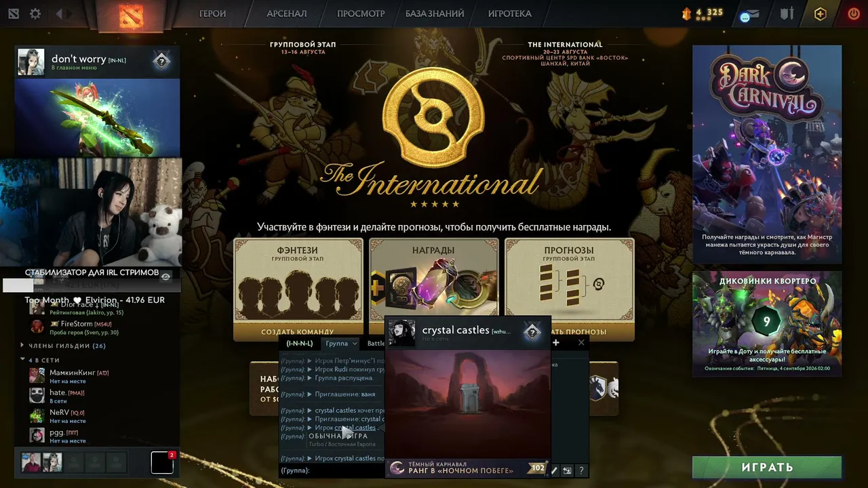Expand the Члены гильдии section
868x488 pixels.
(63, 346)
